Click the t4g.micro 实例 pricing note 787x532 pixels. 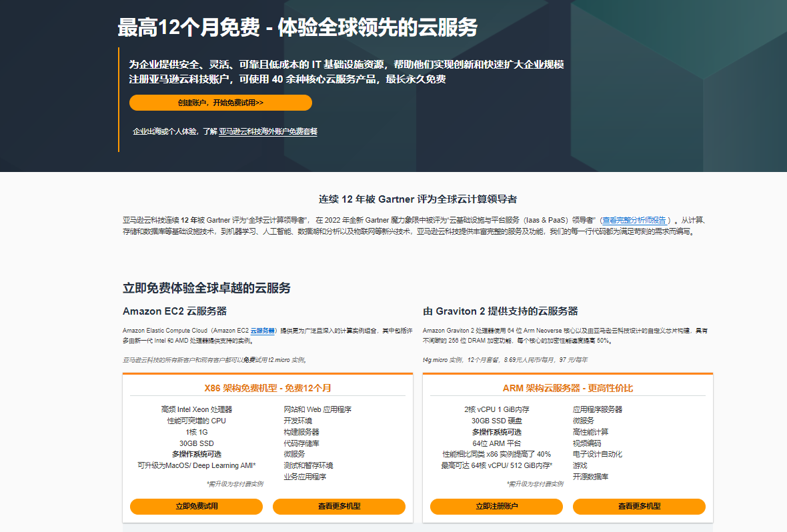[x=505, y=360]
